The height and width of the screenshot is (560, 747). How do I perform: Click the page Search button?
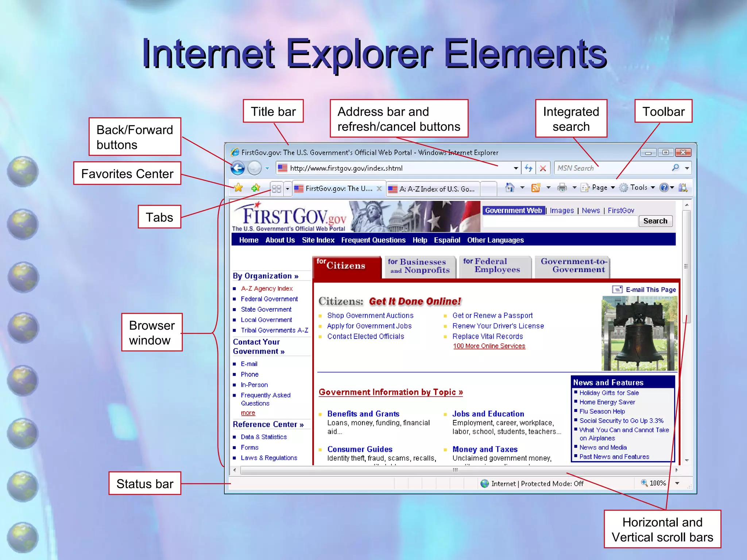tap(655, 221)
